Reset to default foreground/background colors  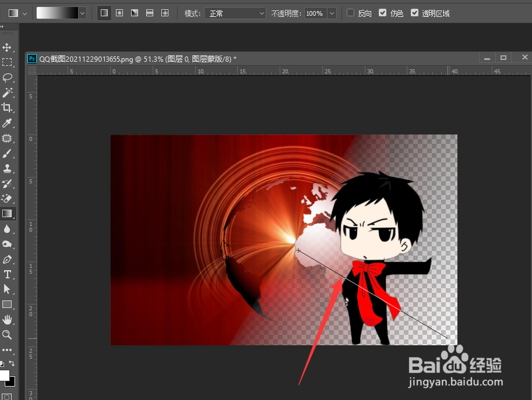[2, 364]
